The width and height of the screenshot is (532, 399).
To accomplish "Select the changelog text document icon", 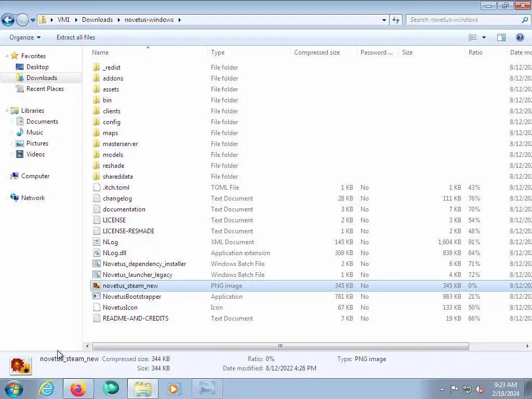I will 97,198.
